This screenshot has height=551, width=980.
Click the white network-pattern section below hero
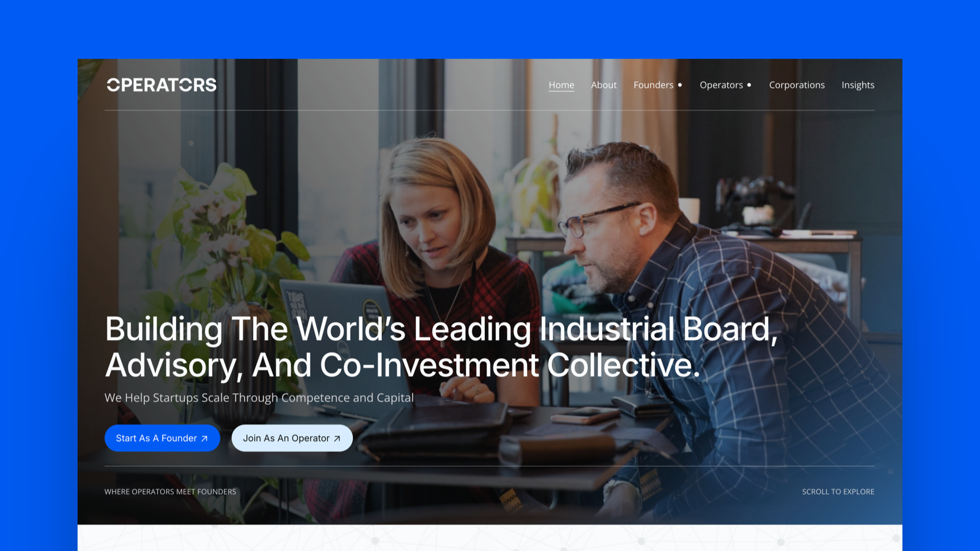[x=490, y=538]
